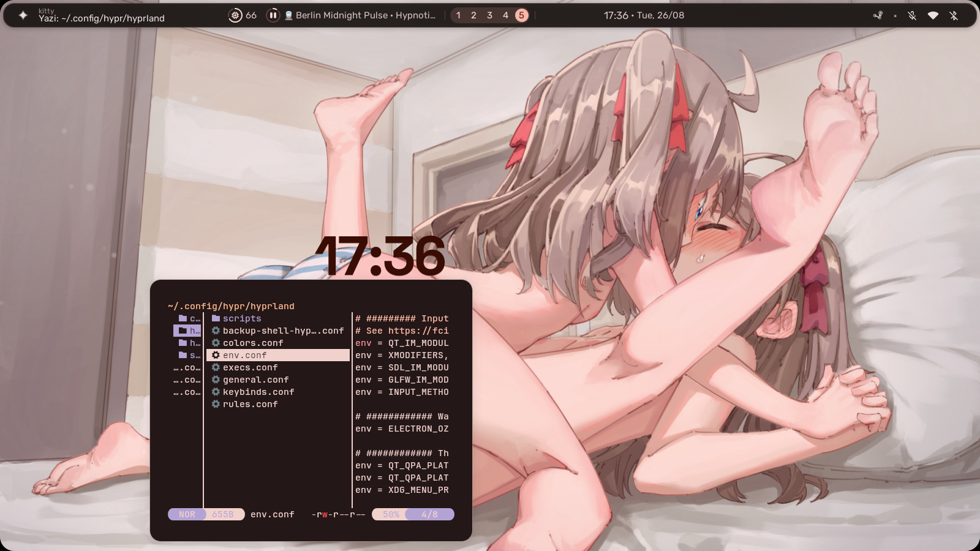Click preview line 'env = GLFW_IM_MOD'
Screen dimensions: 980x551
click(x=402, y=380)
